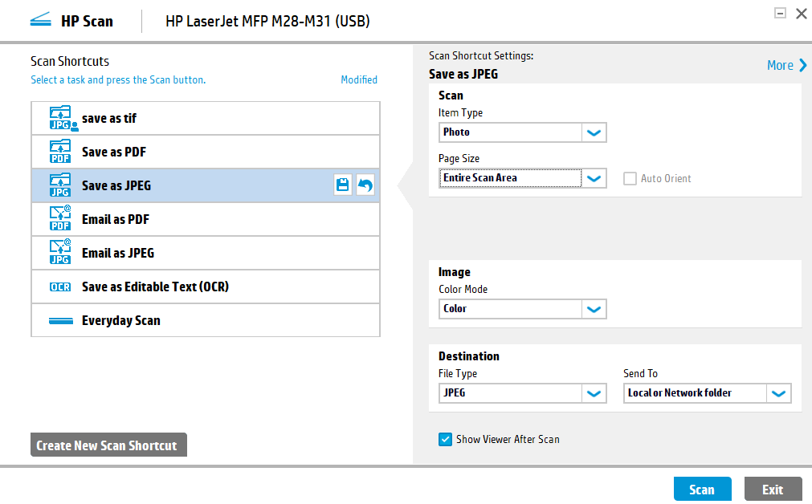The height and width of the screenshot is (504, 812).
Task: Click the HP Scan logo icon
Action: click(x=40, y=20)
